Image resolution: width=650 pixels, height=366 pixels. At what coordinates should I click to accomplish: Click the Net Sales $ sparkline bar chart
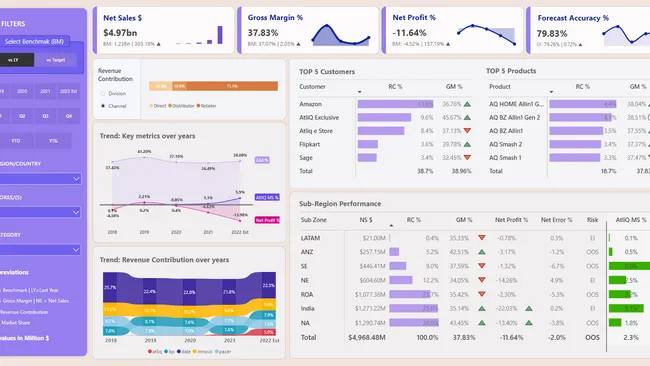tap(199, 35)
